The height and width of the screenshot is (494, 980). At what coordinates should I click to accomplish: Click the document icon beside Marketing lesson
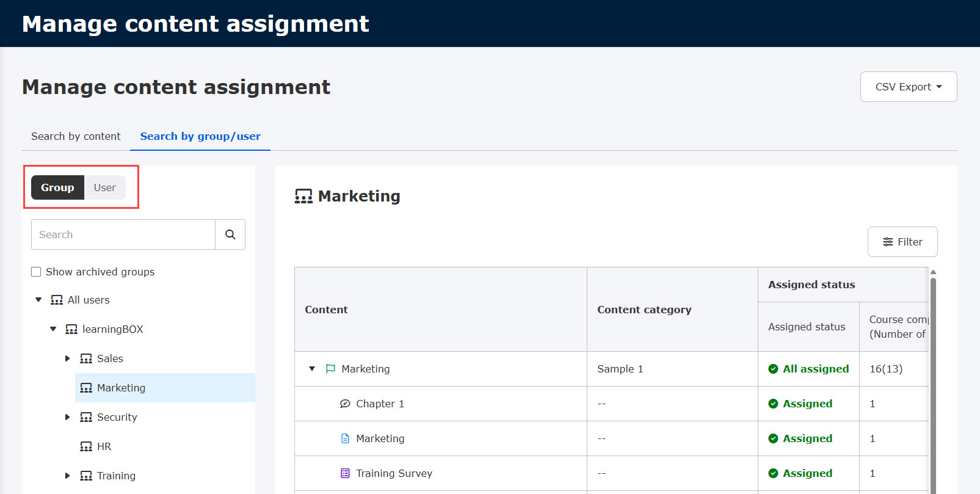tap(345, 438)
